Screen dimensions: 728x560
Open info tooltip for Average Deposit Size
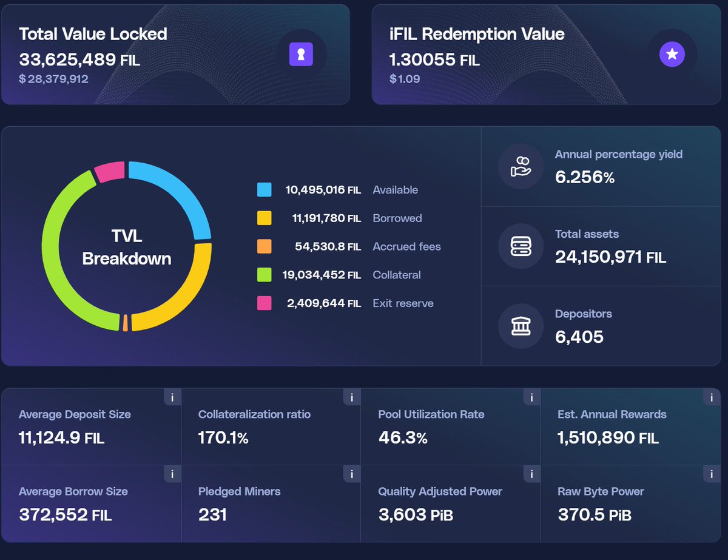pos(172,397)
